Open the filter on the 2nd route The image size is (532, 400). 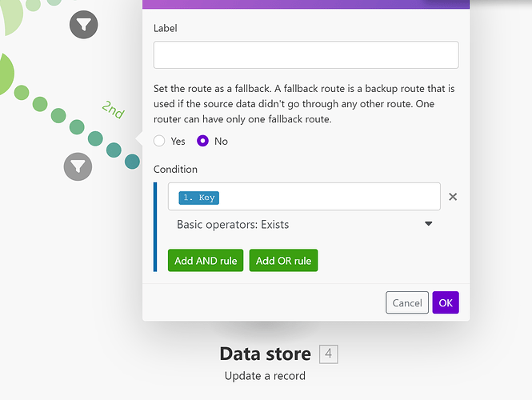tap(78, 166)
